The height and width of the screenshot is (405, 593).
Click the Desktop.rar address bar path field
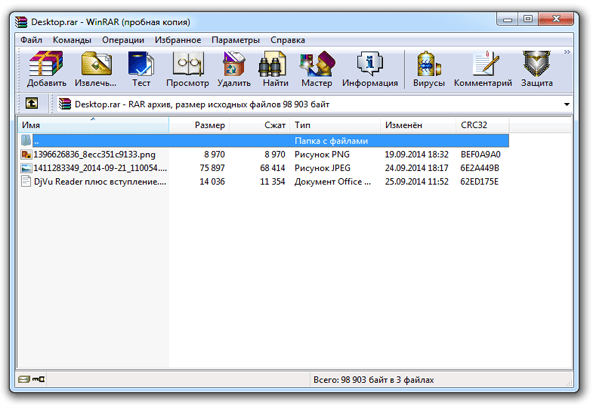(x=314, y=104)
